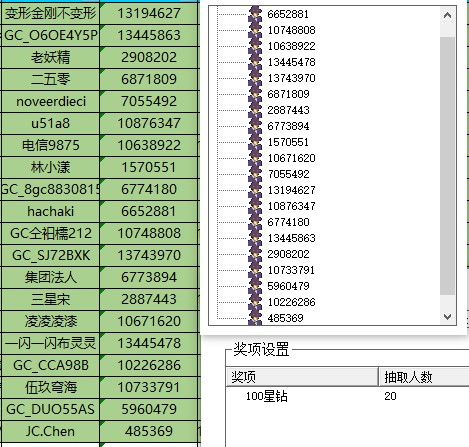Screen dimensions: 469x447
Task: Click spreadsheet cell 电信9875
Action: point(51,145)
